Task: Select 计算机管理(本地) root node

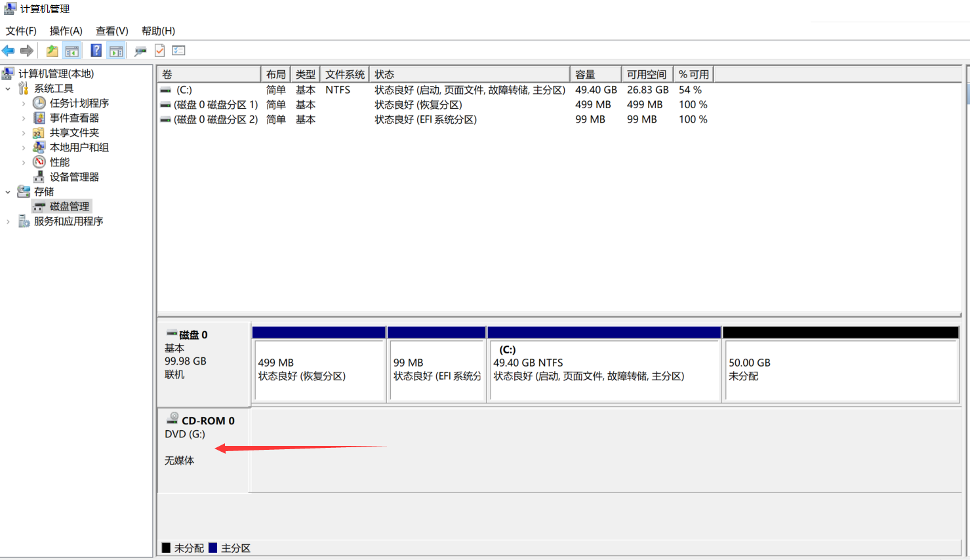Action: (56, 73)
